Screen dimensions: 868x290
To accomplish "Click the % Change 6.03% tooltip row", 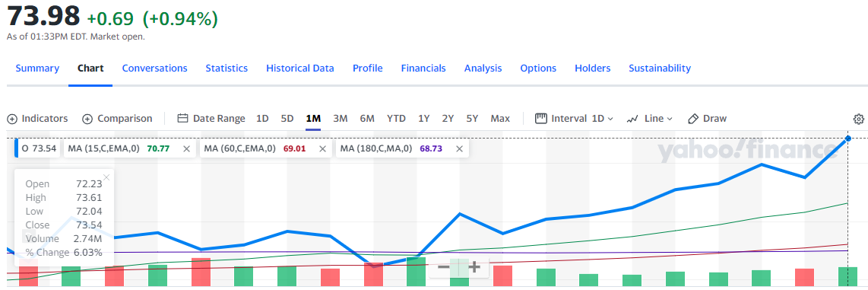I will (64, 253).
